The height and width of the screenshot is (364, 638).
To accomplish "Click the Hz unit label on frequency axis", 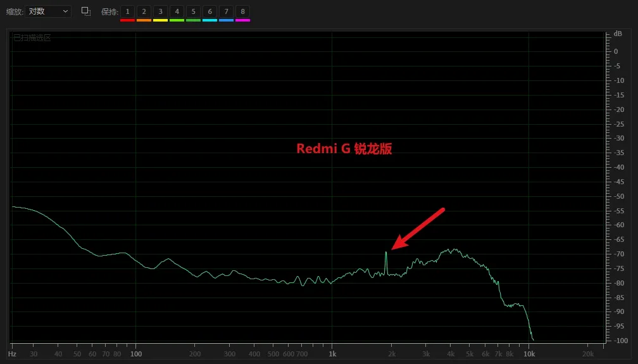I will pos(12,354).
